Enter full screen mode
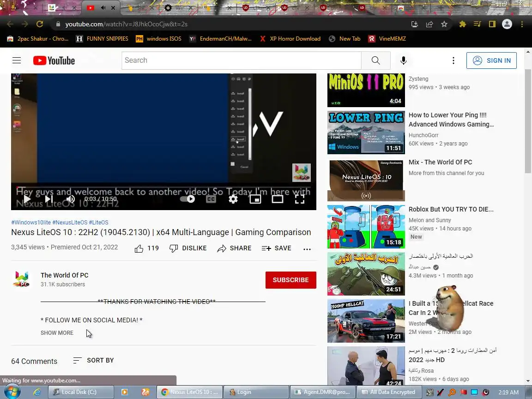Viewport: 532px width, 399px height. pyautogui.click(x=300, y=199)
